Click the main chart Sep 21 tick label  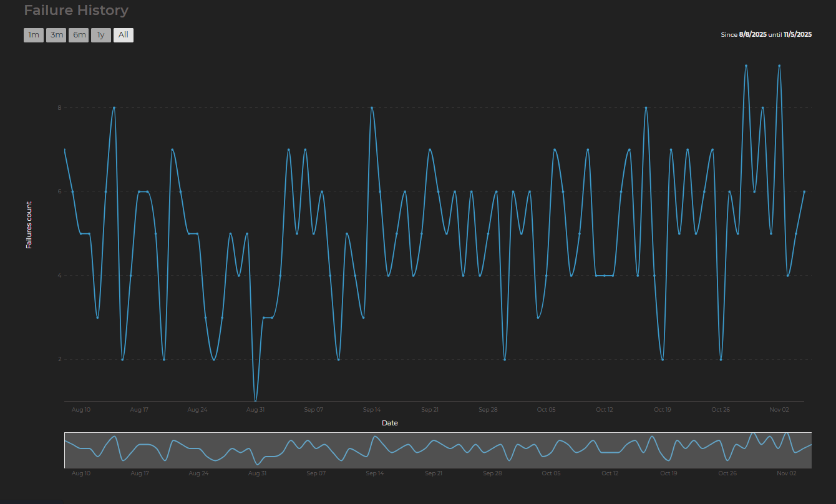coord(430,410)
